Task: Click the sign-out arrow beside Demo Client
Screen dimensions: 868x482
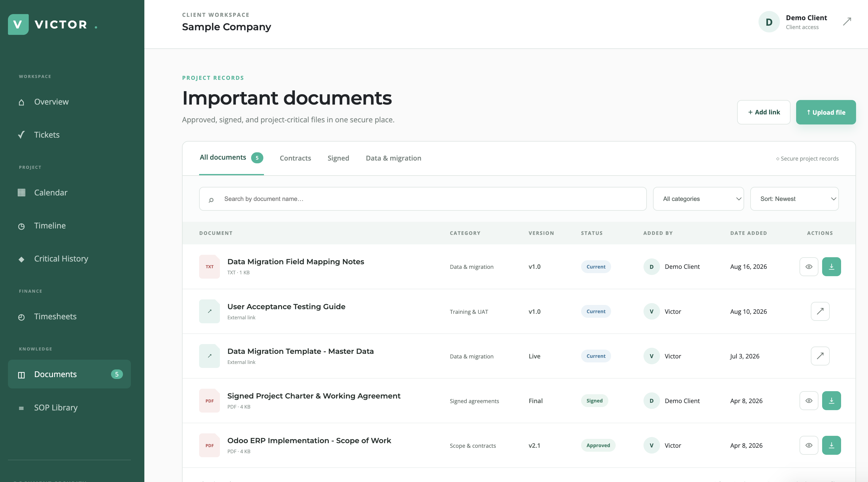Action: pos(847,21)
